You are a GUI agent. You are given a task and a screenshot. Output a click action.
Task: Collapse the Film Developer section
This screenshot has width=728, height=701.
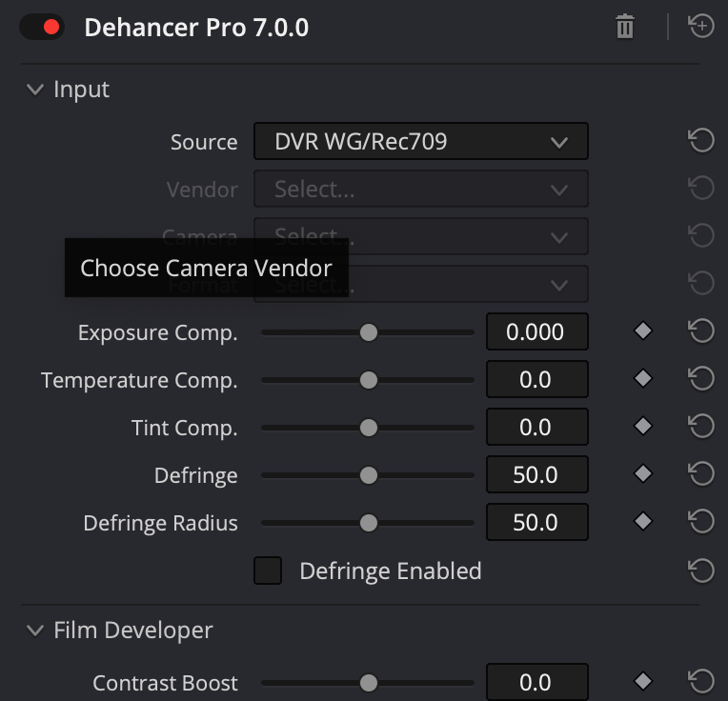tap(35, 631)
